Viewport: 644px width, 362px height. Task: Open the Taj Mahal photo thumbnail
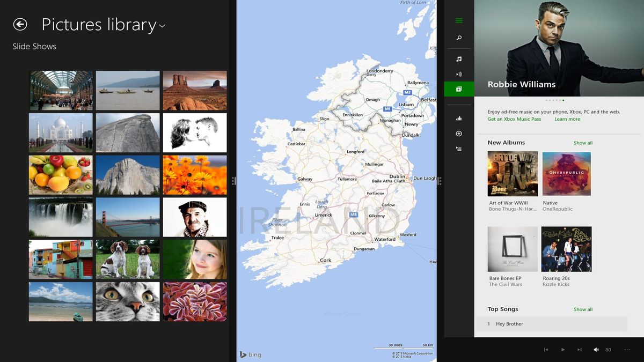(61, 132)
